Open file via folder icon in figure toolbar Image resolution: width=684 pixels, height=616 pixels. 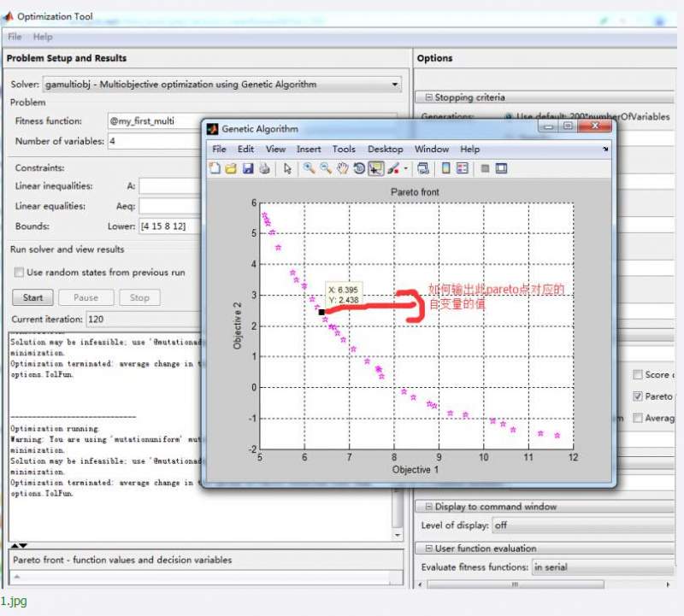click(231, 168)
